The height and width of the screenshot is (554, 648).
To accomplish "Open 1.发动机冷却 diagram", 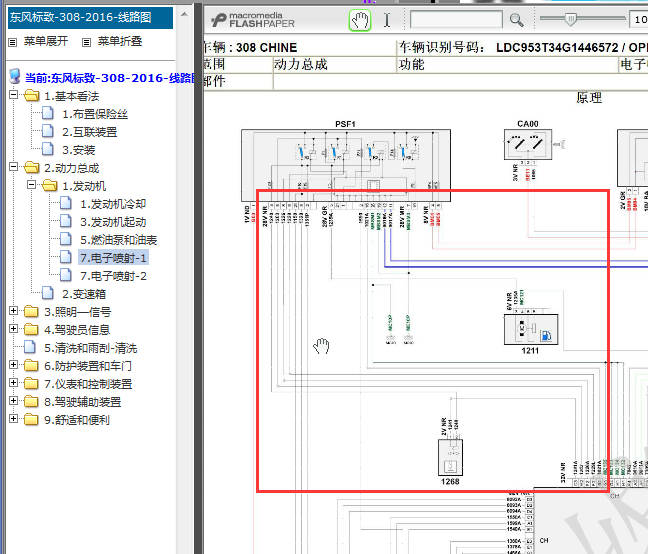I will click(x=113, y=204).
